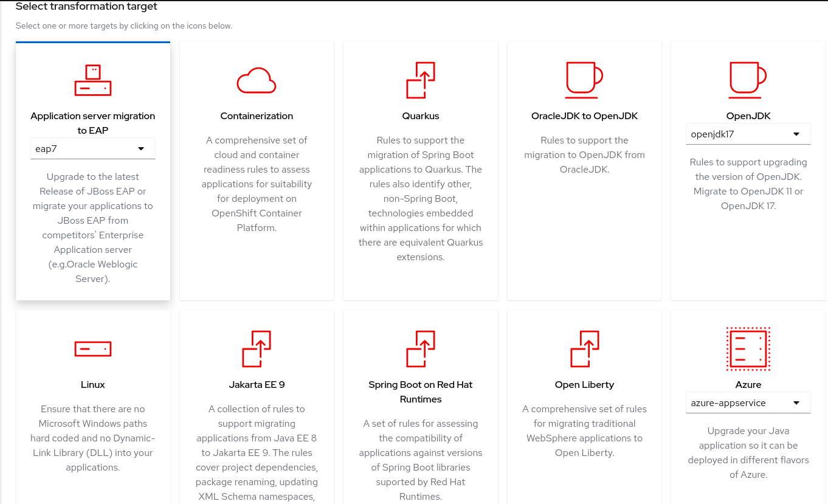Select the Spring Boot on Red Hat Runtimes icon
Viewport: 828px width, 504px height.
point(421,349)
